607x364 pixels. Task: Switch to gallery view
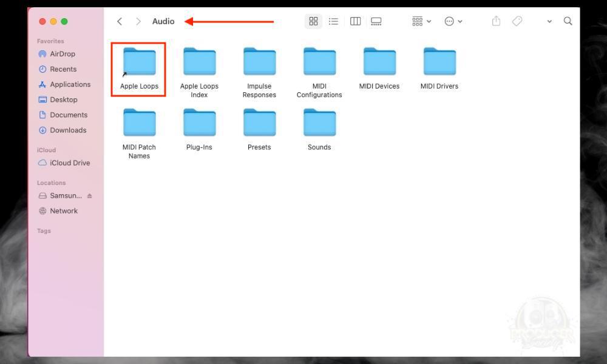point(376,21)
